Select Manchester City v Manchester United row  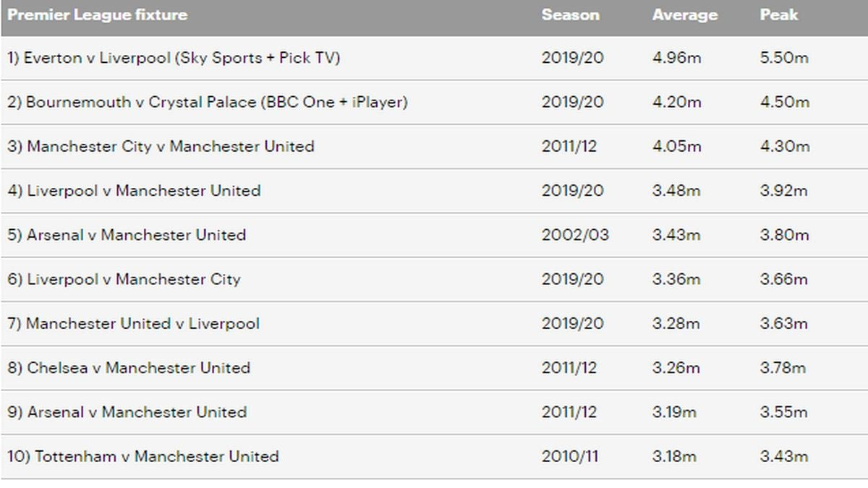pyautogui.click(x=161, y=146)
